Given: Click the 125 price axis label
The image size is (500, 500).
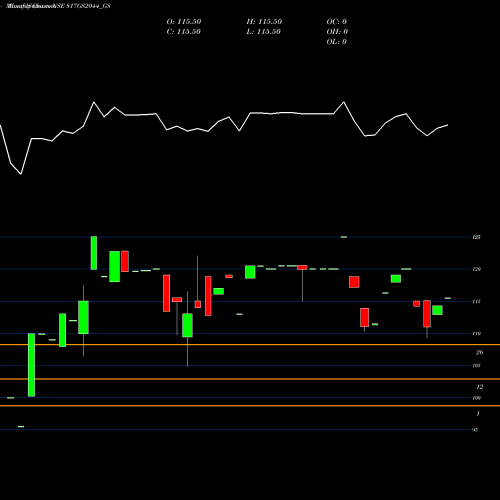Looking at the screenshot, I should pyautogui.click(x=477, y=237).
